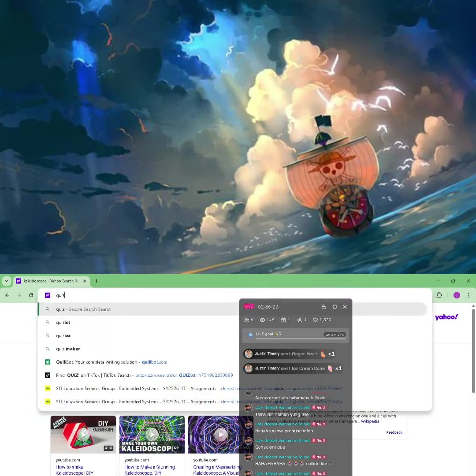Click the viewer eye icon showing 146

(x=263, y=320)
